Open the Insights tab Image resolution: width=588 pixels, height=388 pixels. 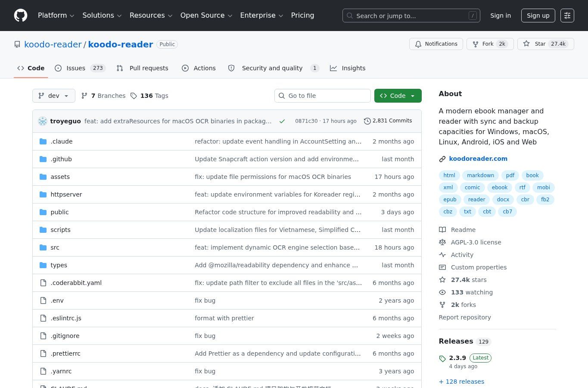348,68
